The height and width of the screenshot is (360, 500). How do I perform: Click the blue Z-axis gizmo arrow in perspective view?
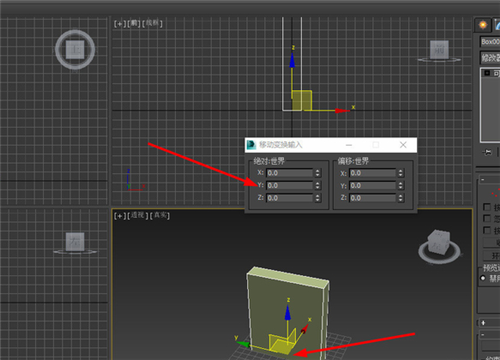click(288, 313)
